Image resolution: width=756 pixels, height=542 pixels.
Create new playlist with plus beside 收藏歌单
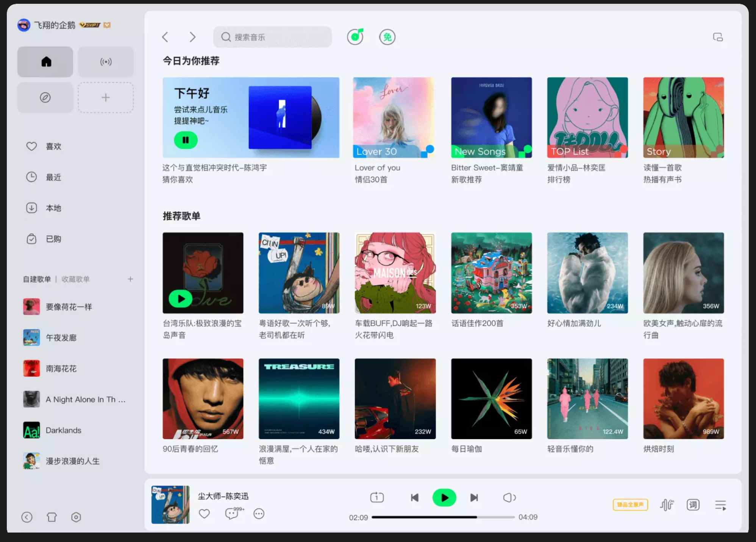[x=130, y=279]
